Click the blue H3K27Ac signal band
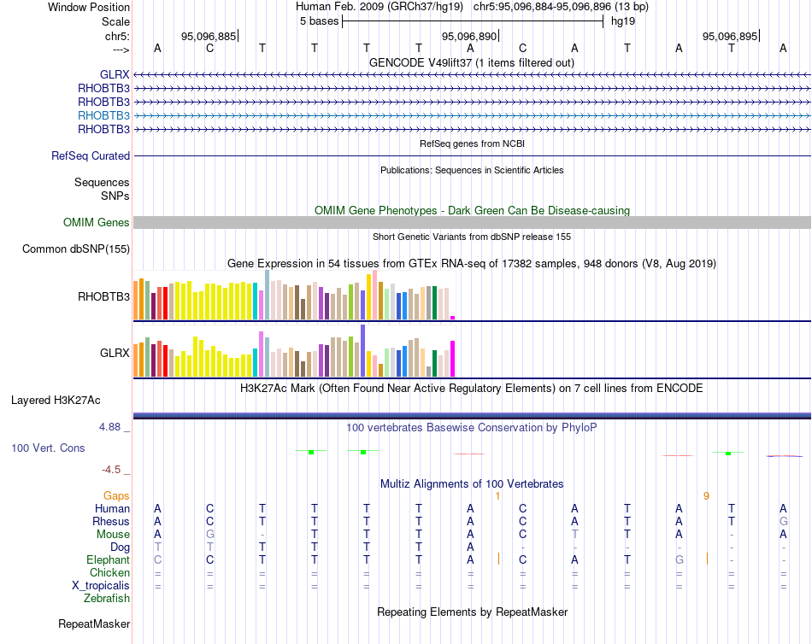Viewport: 812px width, 644px height. coord(472,415)
